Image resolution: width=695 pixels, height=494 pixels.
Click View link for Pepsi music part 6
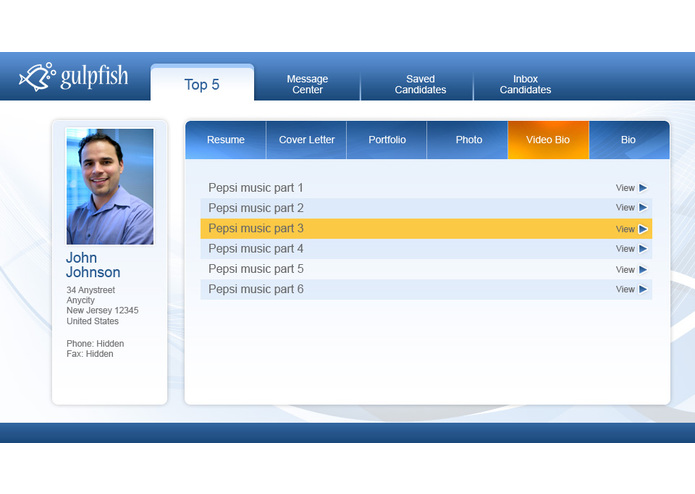point(625,289)
